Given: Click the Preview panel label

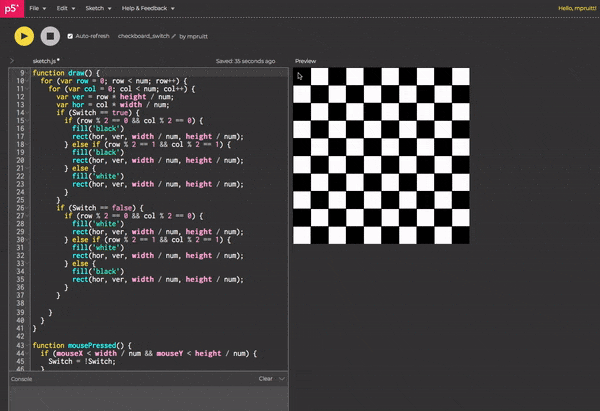Looking at the screenshot, I should pos(305,61).
